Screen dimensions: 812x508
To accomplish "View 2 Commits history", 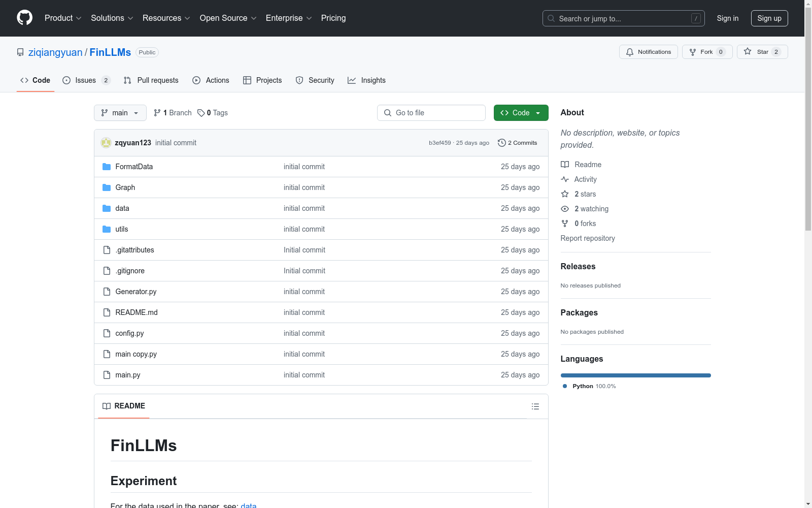I will click(x=518, y=143).
